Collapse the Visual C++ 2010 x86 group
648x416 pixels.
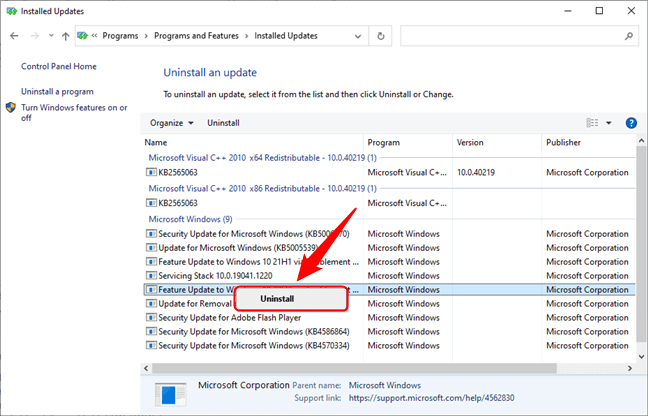[x=262, y=188]
